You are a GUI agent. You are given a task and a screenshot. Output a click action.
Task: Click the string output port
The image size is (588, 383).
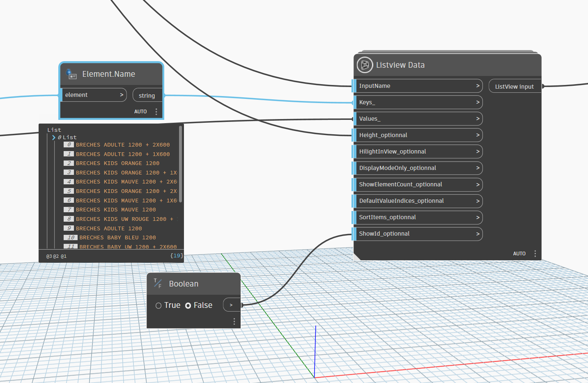coord(147,95)
